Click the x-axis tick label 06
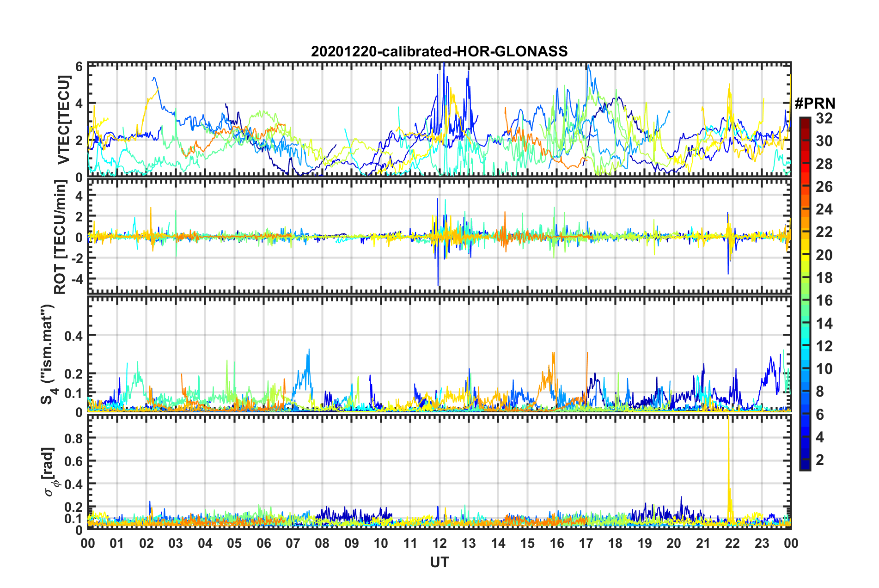879x588 pixels. tap(263, 544)
